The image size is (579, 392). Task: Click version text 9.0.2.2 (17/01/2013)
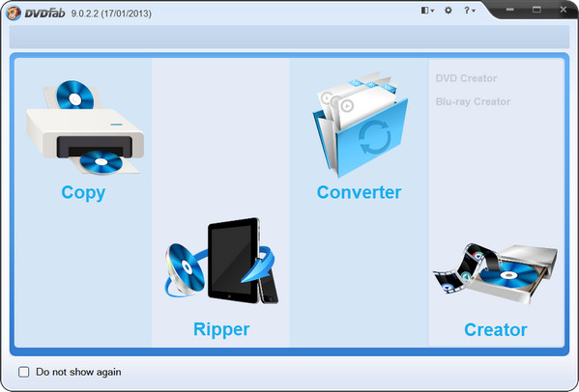[x=111, y=14]
